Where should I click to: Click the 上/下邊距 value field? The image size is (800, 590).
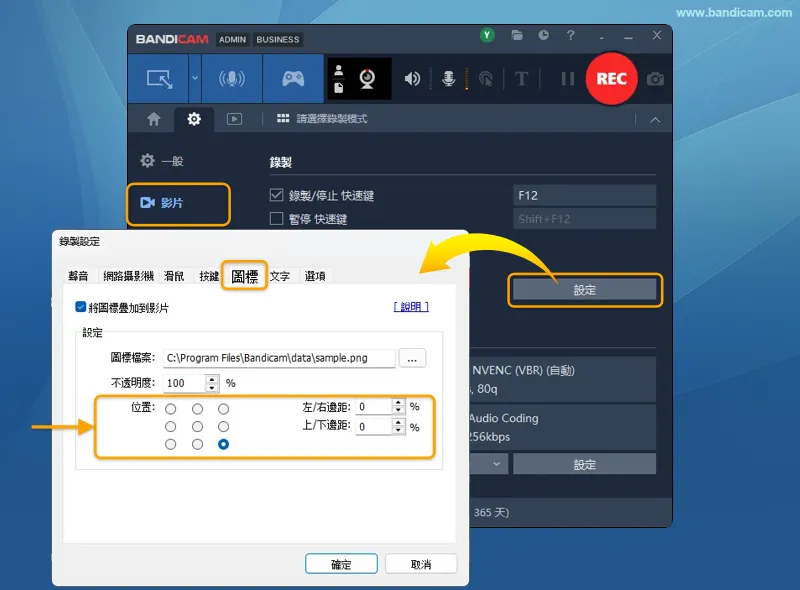[374, 427]
